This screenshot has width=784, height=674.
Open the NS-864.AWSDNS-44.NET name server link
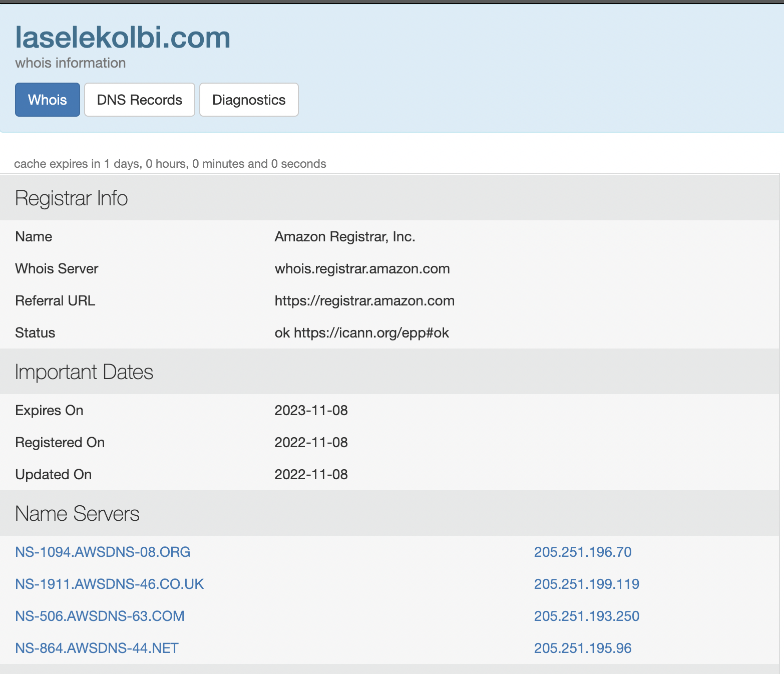click(x=97, y=648)
